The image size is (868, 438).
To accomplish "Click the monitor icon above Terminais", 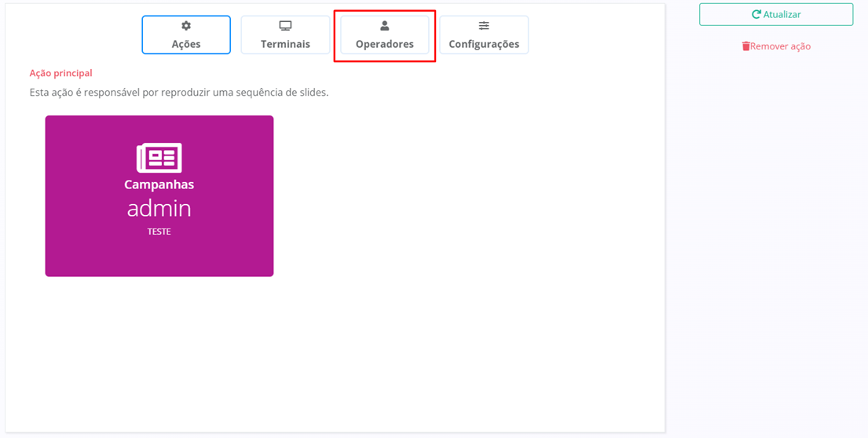I will pos(285,26).
